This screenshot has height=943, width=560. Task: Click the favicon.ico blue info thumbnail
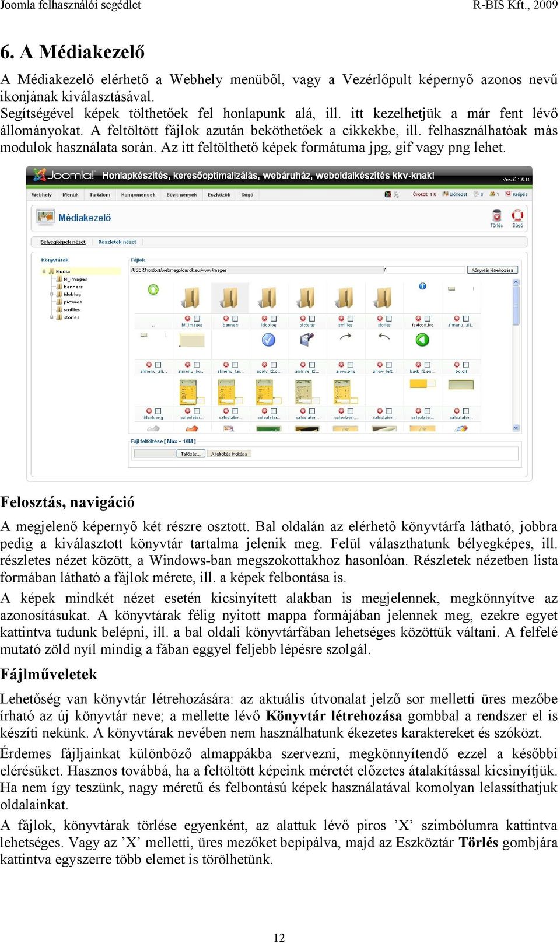pos(422,287)
